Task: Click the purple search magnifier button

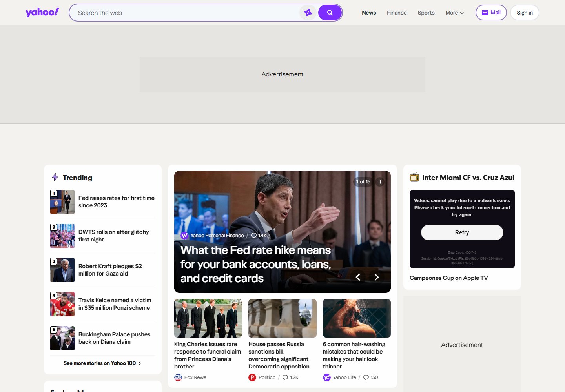Action: (330, 13)
